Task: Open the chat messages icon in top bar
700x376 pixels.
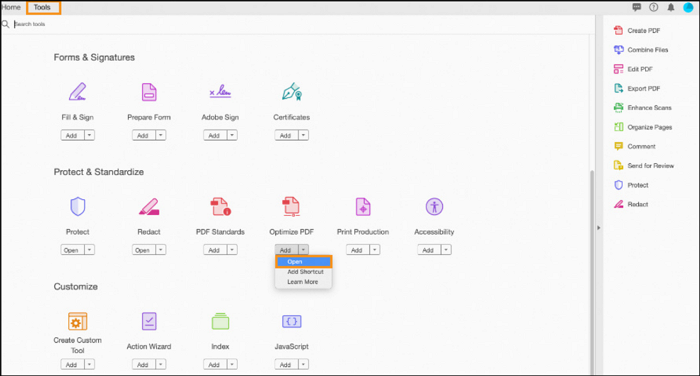Action: (x=637, y=7)
